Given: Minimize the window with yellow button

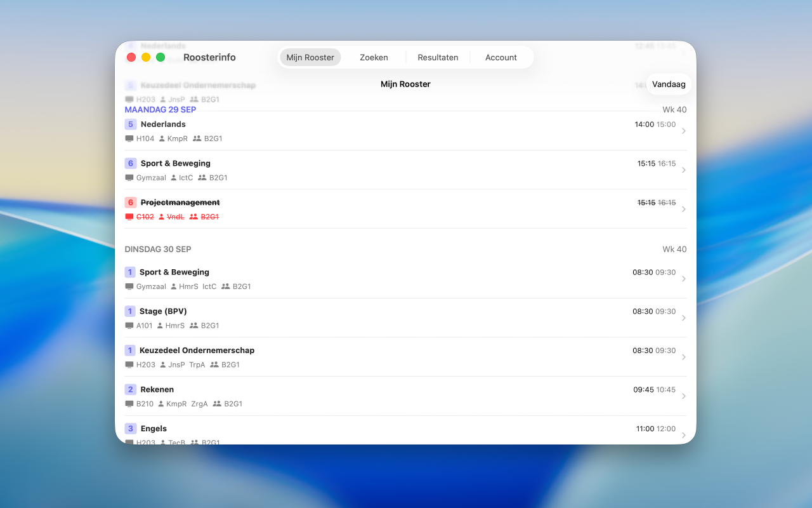Looking at the screenshot, I should pyautogui.click(x=146, y=57).
